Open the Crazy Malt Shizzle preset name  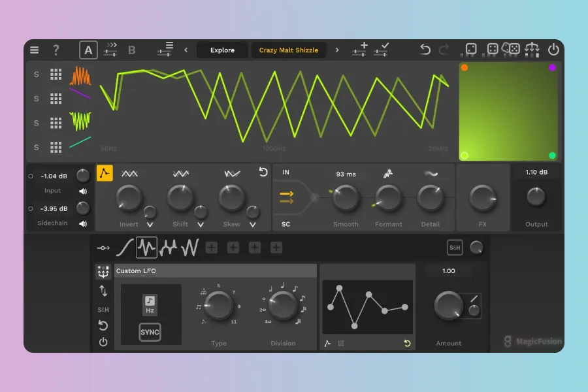coord(289,50)
